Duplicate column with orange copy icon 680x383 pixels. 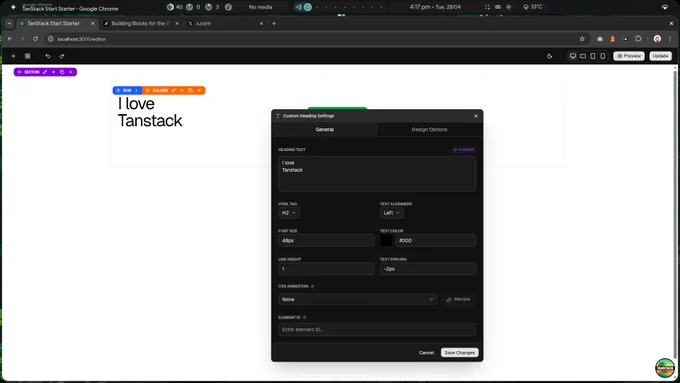point(190,90)
